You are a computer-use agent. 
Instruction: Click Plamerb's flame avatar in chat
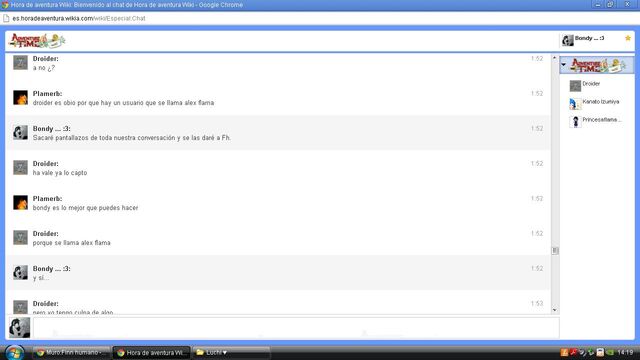(x=20, y=98)
